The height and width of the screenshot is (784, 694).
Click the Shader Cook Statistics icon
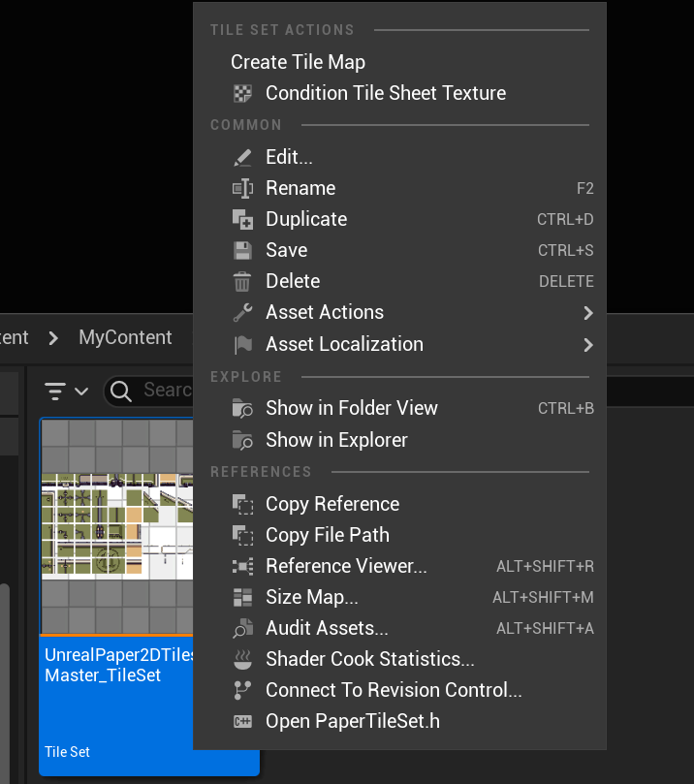243,658
